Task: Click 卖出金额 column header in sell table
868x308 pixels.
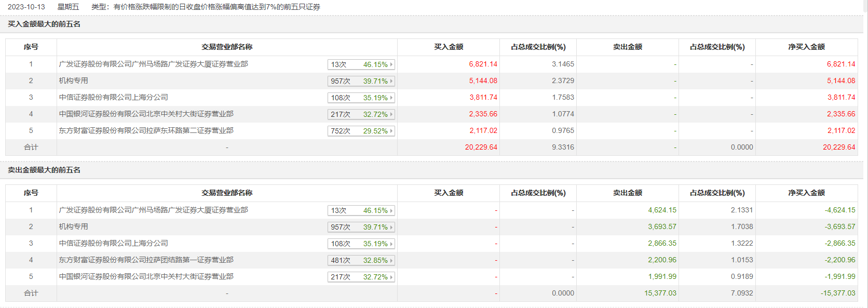Action: coord(627,193)
